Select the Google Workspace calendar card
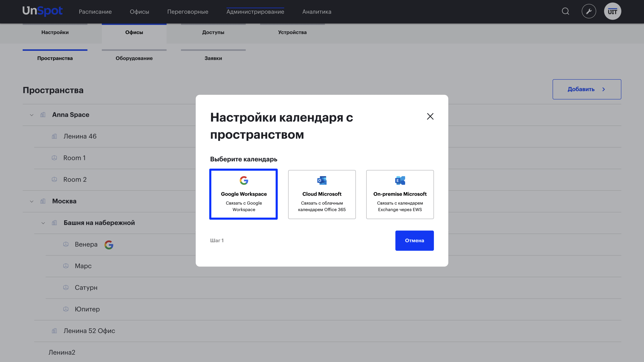This screenshot has height=362, width=644. pos(243,194)
